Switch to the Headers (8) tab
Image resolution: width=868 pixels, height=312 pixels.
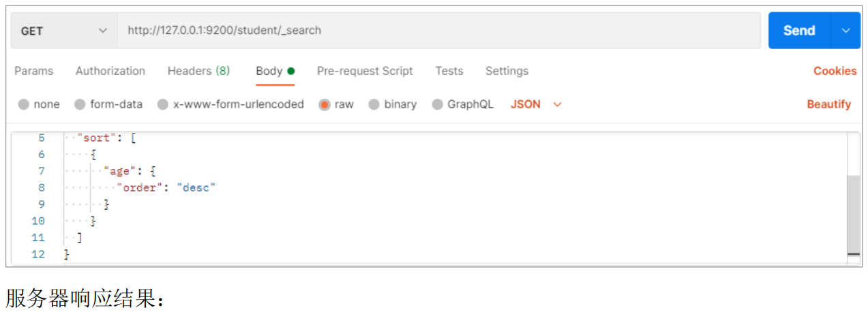point(198,71)
